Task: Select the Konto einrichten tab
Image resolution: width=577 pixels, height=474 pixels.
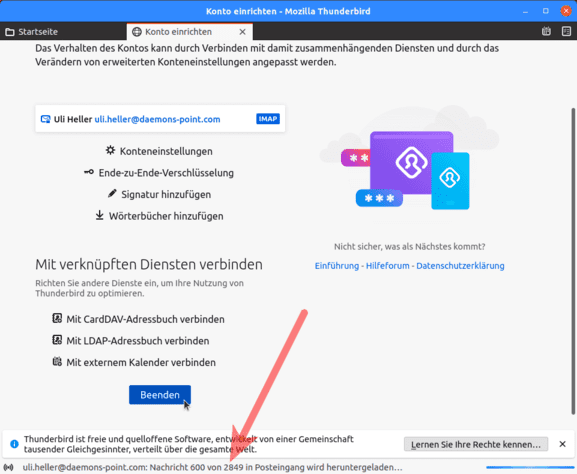Action: (178, 32)
